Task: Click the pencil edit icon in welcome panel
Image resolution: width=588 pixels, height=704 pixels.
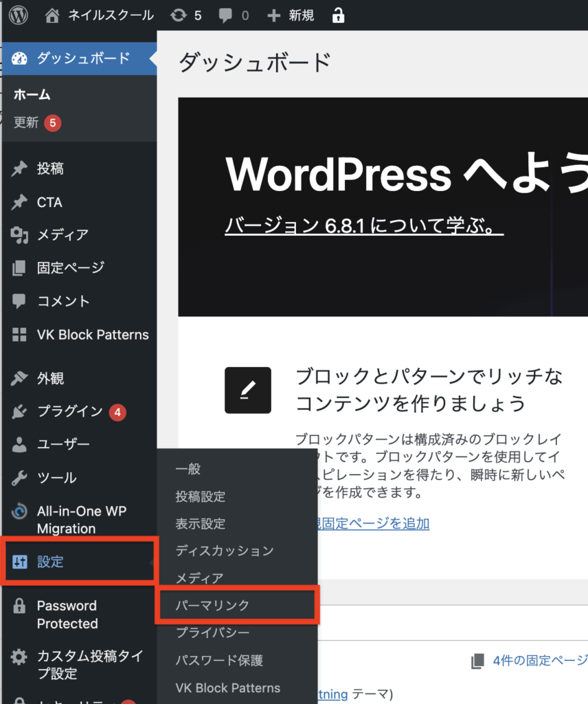Action: [x=248, y=390]
